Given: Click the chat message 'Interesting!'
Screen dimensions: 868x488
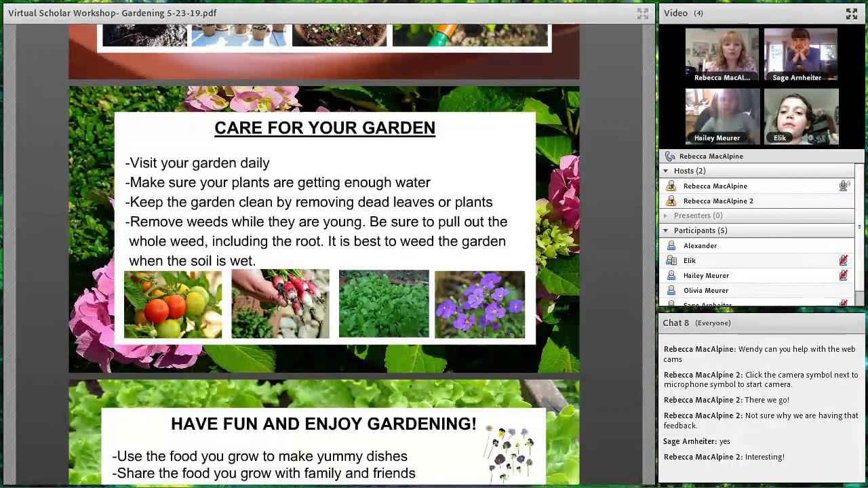Looking at the screenshot, I should click(764, 457).
